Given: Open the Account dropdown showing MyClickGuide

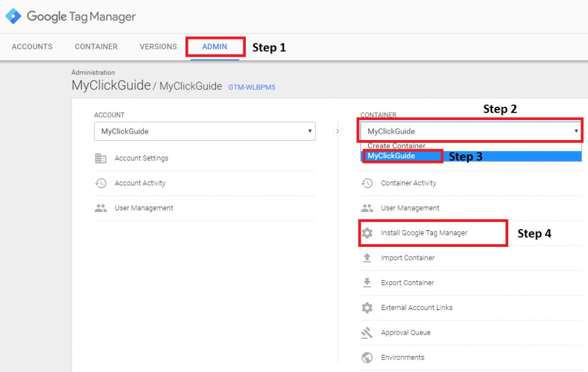Looking at the screenshot, I should click(x=205, y=131).
